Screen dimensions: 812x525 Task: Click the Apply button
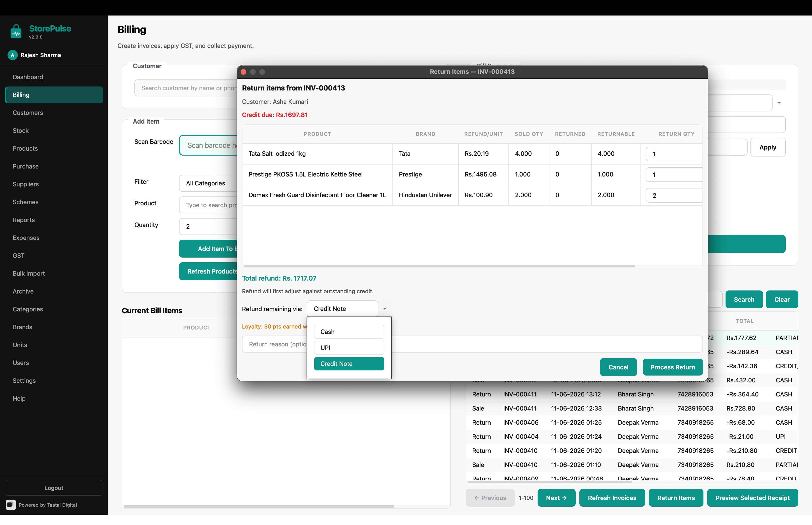coord(768,147)
